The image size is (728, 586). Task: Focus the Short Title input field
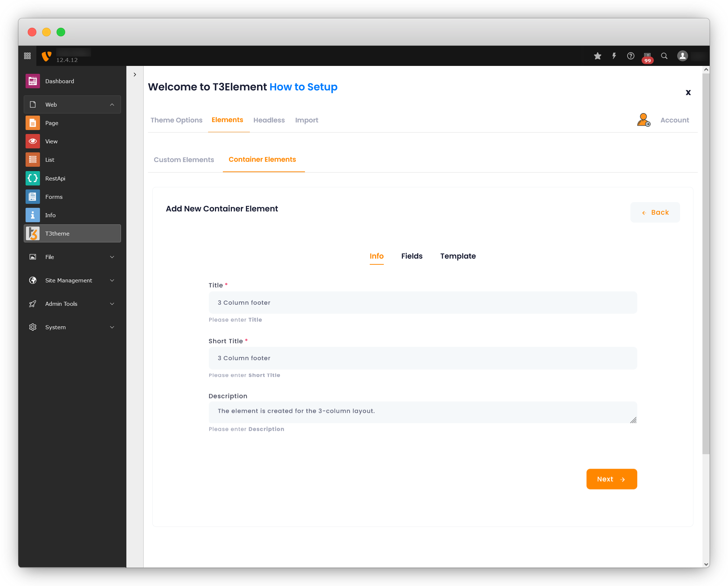click(423, 358)
